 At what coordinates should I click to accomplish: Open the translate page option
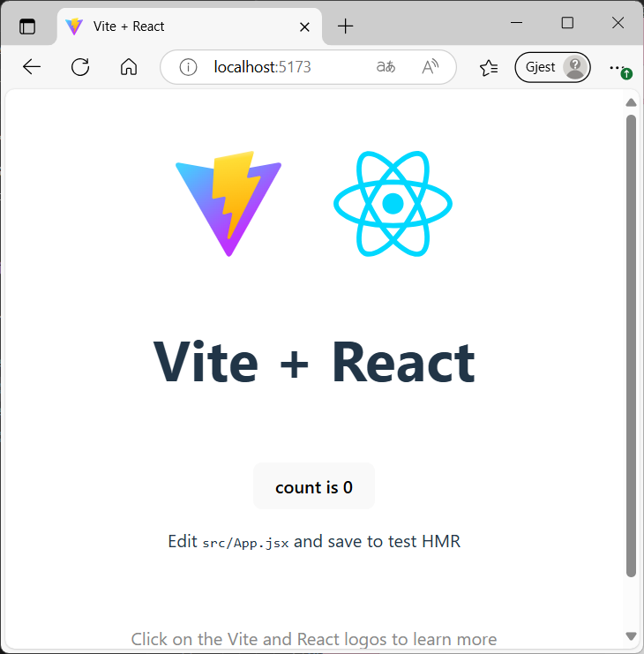tap(386, 67)
